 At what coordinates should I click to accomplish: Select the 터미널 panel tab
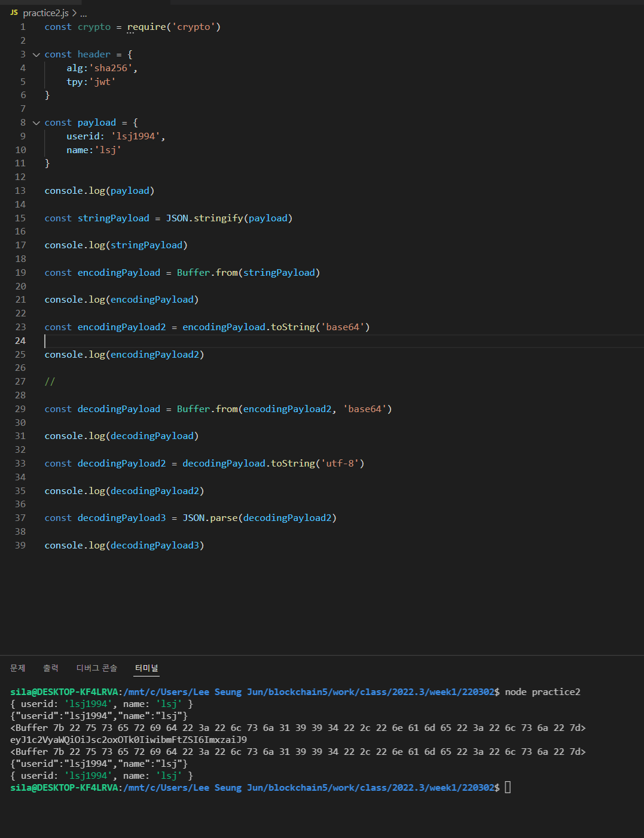click(x=146, y=668)
